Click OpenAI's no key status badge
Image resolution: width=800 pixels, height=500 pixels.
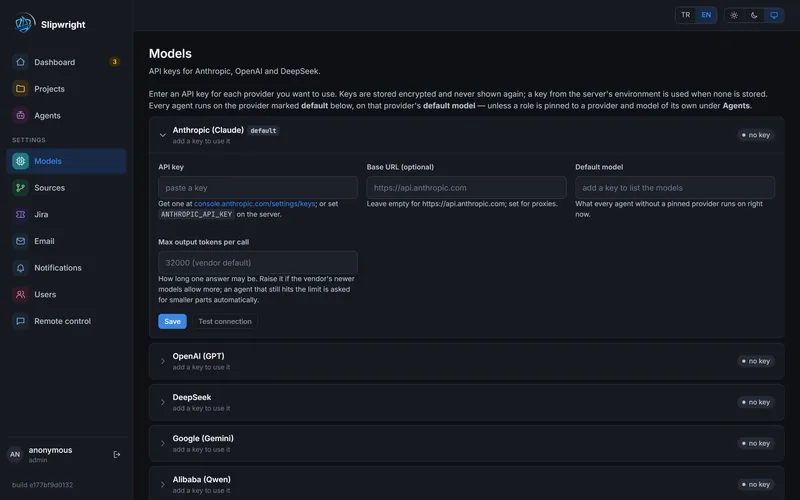756,361
